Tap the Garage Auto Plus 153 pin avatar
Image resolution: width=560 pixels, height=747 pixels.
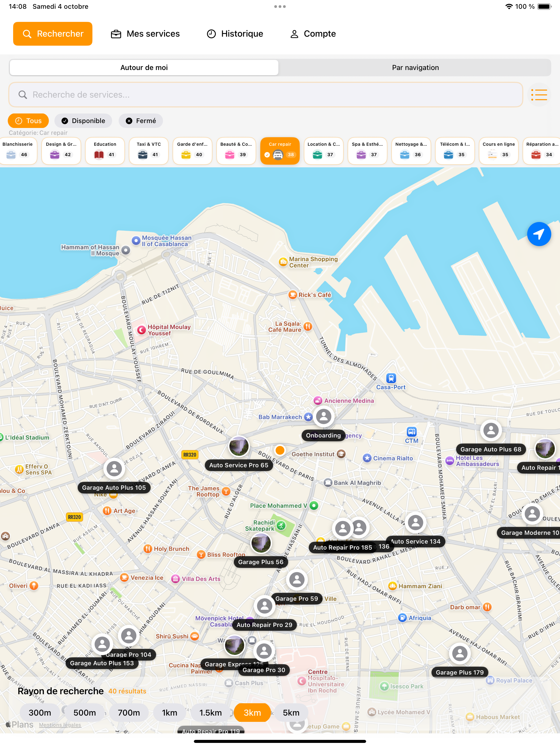pos(102,644)
